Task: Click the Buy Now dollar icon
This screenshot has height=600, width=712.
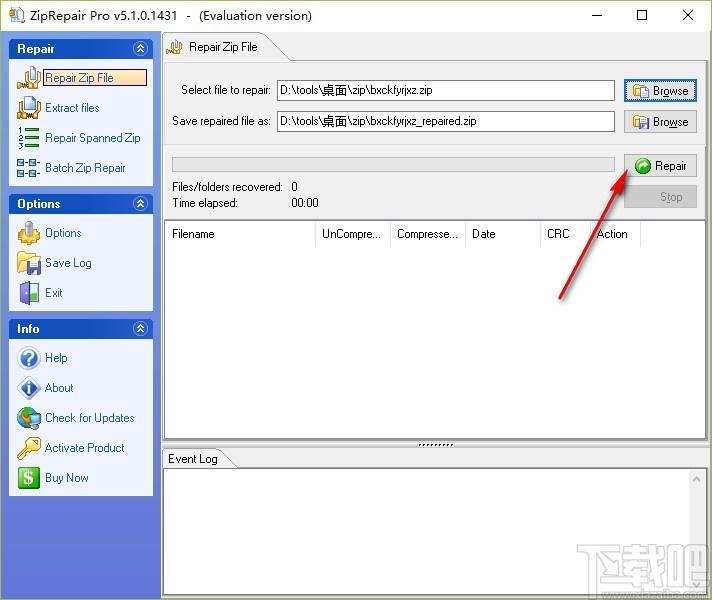Action: (29, 478)
